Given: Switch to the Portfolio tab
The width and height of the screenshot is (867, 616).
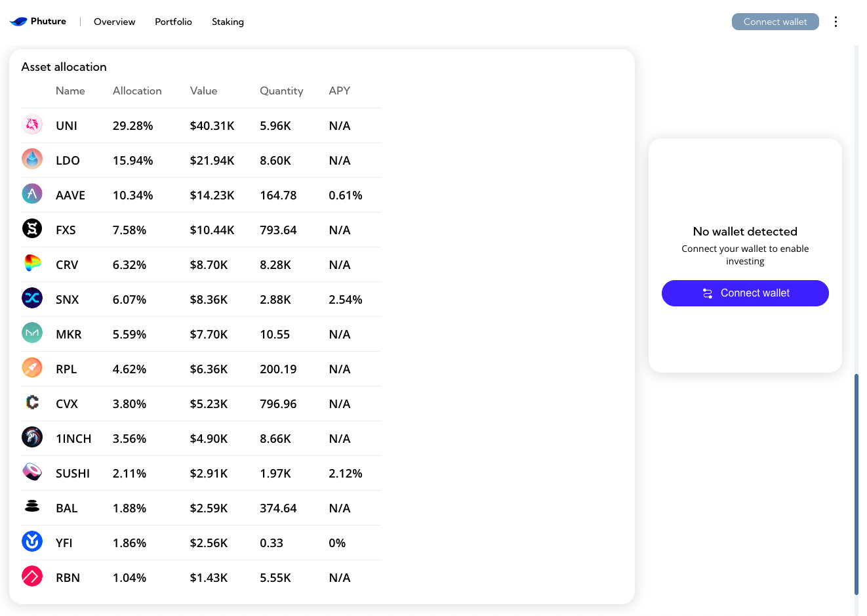Looking at the screenshot, I should [x=173, y=22].
